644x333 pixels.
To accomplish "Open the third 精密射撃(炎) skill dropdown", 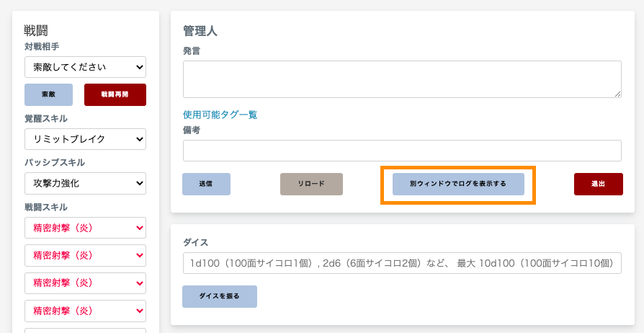I will click(x=85, y=283).
